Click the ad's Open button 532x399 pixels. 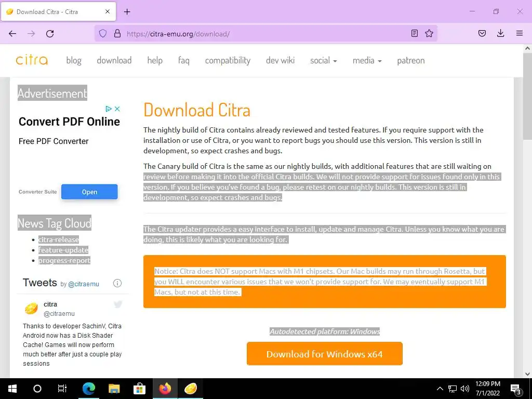click(89, 192)
